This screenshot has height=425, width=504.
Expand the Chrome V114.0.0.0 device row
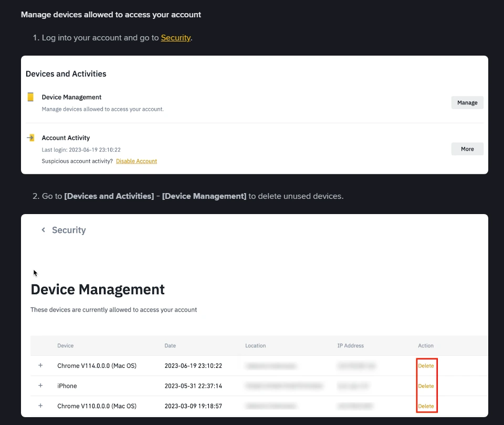[x=40, y=365]
